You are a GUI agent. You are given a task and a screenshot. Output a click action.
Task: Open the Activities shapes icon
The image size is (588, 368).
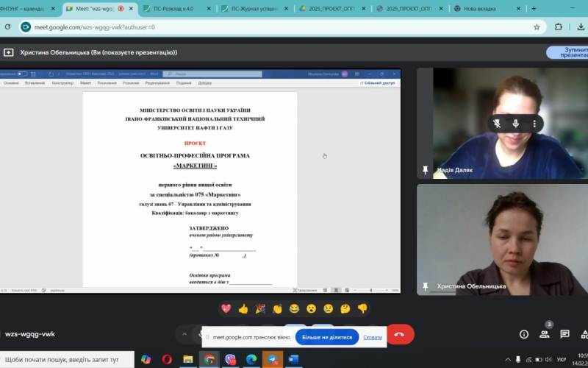(584, 334)
